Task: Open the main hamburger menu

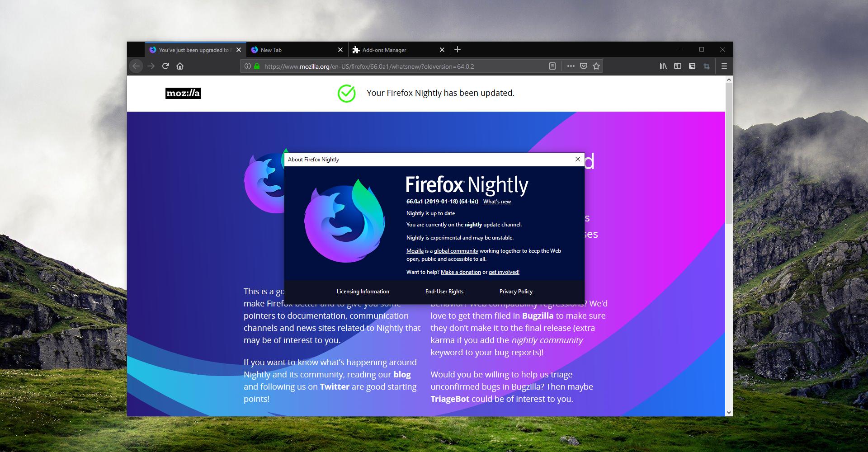Action: 724,66
